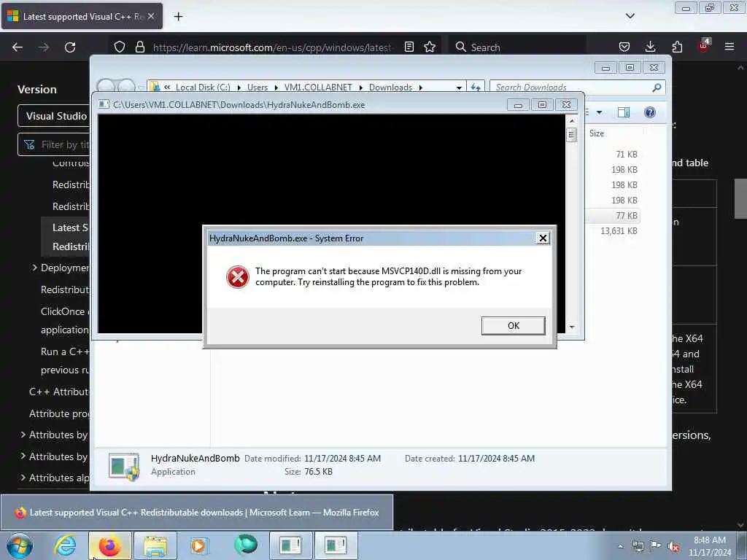
Task: Click Users in Explorer breadcrumb
Action: pos(258,87)
